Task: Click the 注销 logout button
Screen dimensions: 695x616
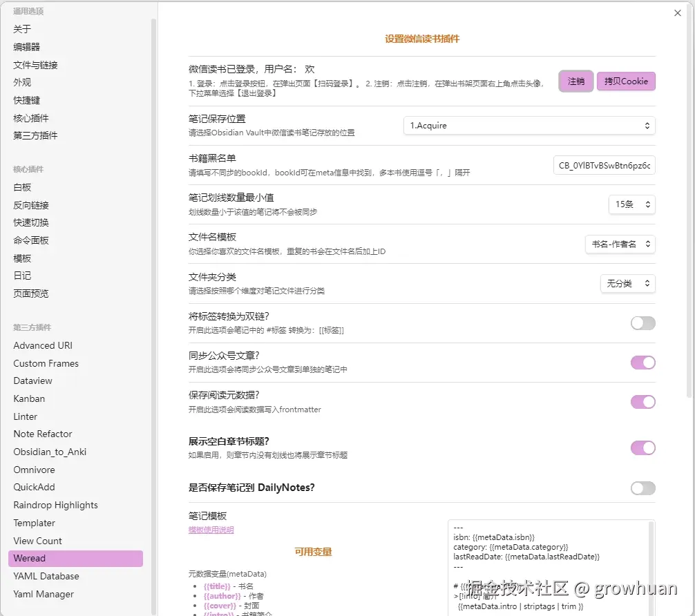Action: click(x=575, y=81)
